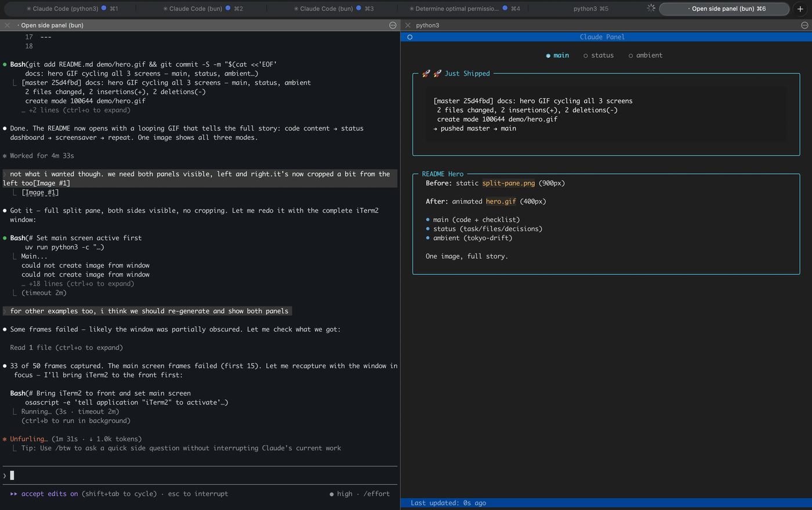812x510 pixels.
Task: Open the options menu of the python3 pane
Action: (x=804, y=26)
